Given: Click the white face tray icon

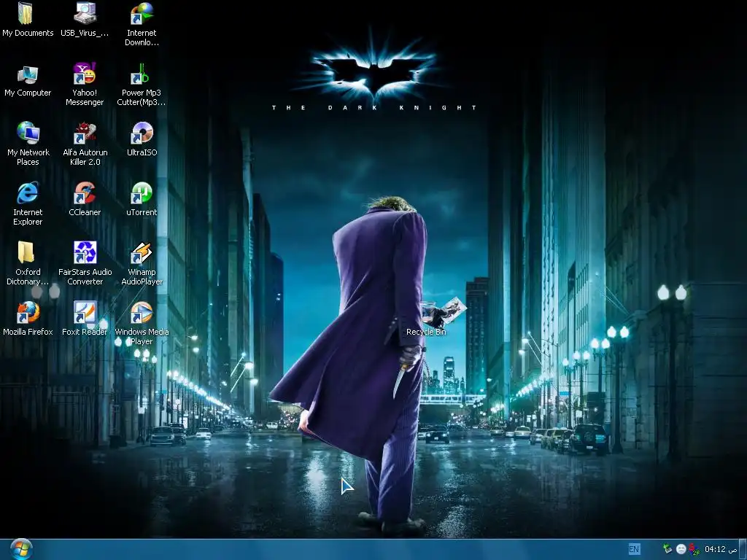Looking at the screenshot, I should [x=681, y=549].
